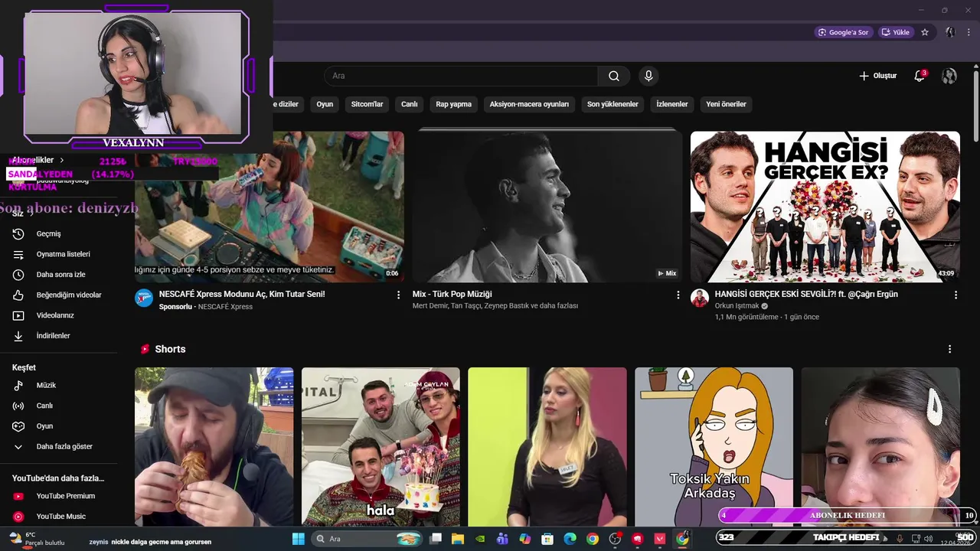Open the short of man eating food
Screen dimensions: 980x551
214,447
